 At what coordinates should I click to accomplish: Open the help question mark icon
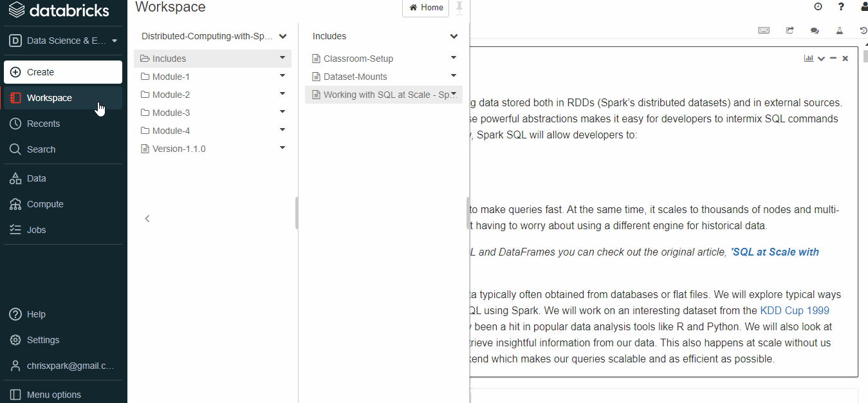(841, 6)
